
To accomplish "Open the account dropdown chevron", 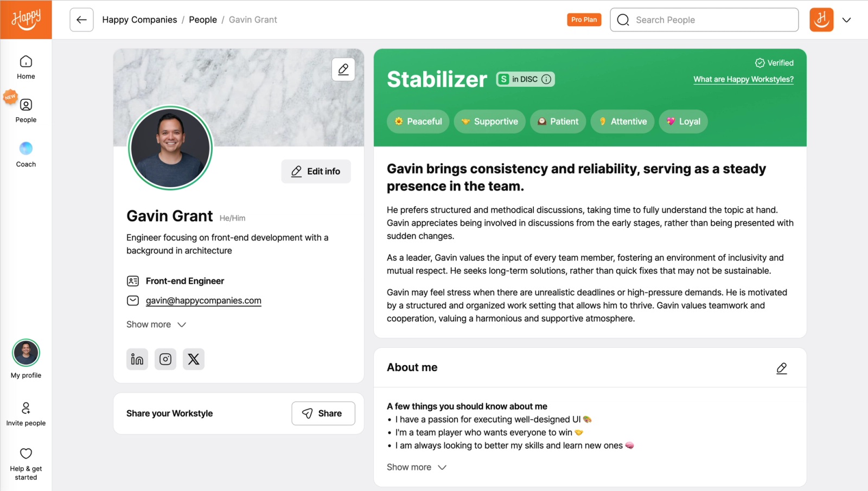I will pyautogui.click(x=846, y=20).
